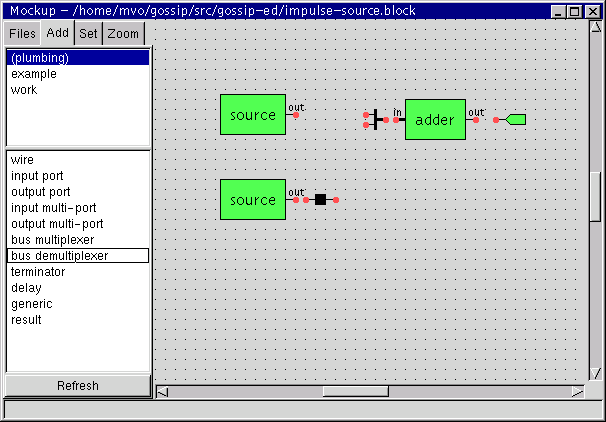This screenshot has width=606, height=422.
Task: Click the vertical scrollbar up arrow
Action: (x=596, y=26)
